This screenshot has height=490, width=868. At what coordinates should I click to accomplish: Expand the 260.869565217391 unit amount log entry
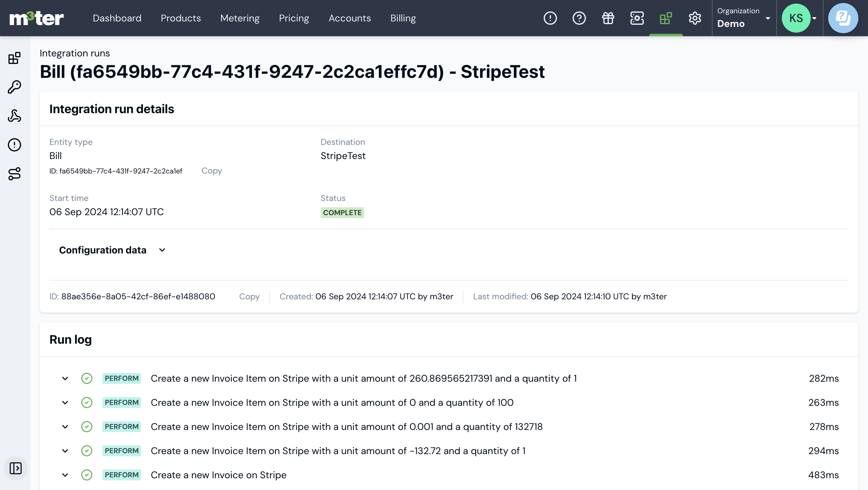pos(65,378)
